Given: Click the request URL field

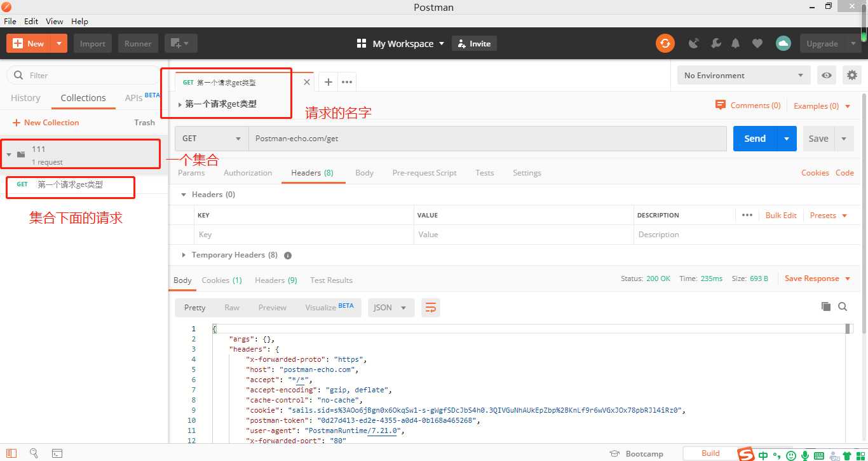Looking at the screenshot, I should [x=487, y=138].
